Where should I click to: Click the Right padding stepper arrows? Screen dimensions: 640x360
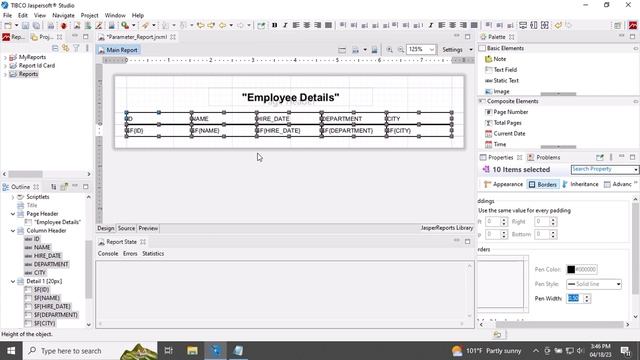(553, 222)
